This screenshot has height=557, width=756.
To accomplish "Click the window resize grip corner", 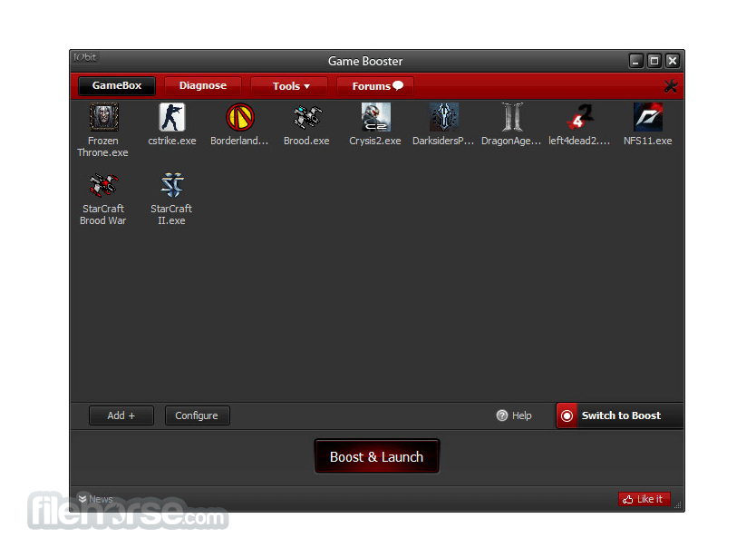I will coord(678,505).
